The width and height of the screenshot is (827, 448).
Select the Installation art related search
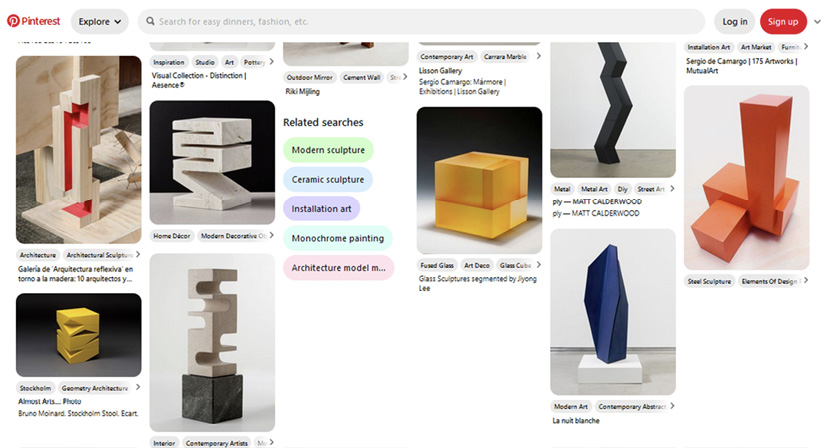(x=321, y=209)
